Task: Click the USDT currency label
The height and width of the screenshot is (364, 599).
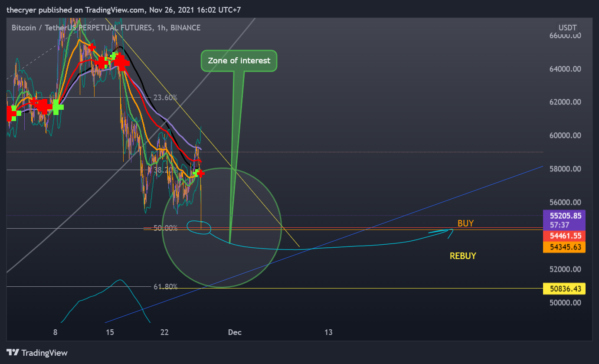Action: pos(568,28)
